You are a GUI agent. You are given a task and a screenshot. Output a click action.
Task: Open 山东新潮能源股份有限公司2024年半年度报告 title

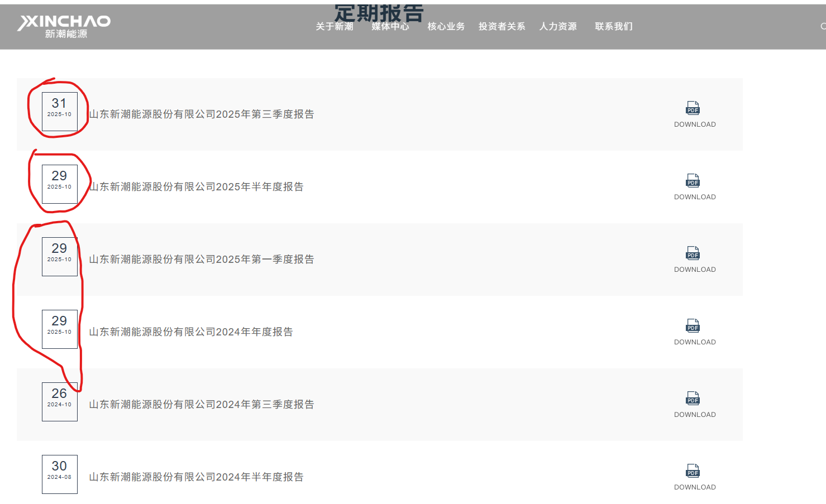[196, 477]
